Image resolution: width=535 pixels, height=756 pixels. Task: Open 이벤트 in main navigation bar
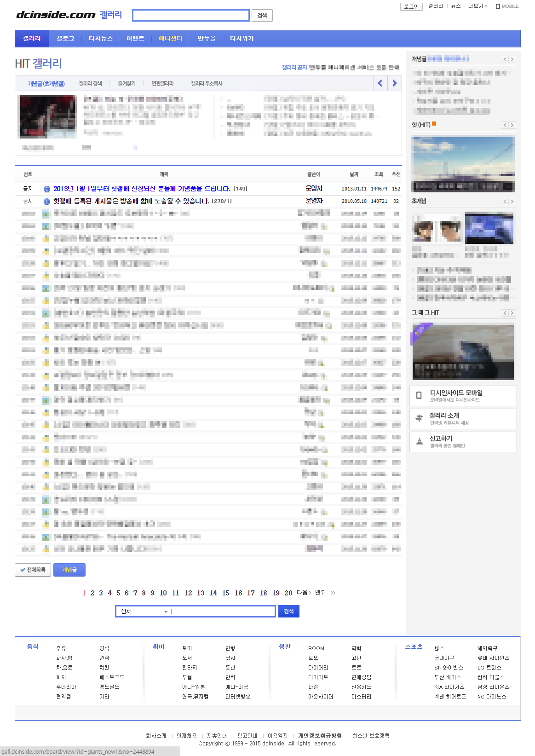[x=136, y=39]
